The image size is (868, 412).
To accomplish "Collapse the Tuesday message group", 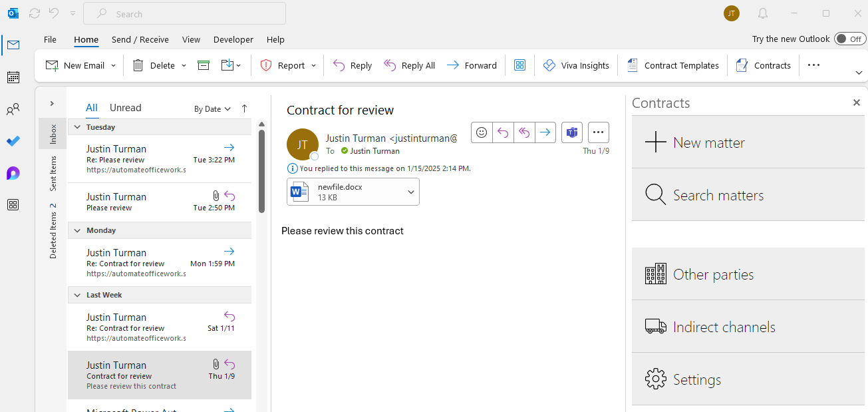I will point(77,127).
